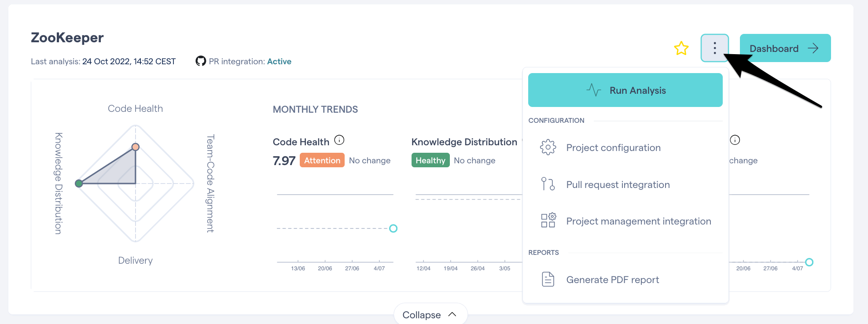Screen dimensions: 868x324
Task: Click the pulse icon in Run Analysis
Action: tap(593, 90)
